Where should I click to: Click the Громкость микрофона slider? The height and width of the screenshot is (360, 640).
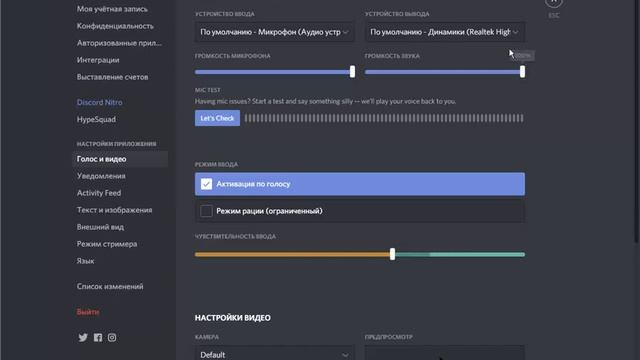tap(275, 72)
